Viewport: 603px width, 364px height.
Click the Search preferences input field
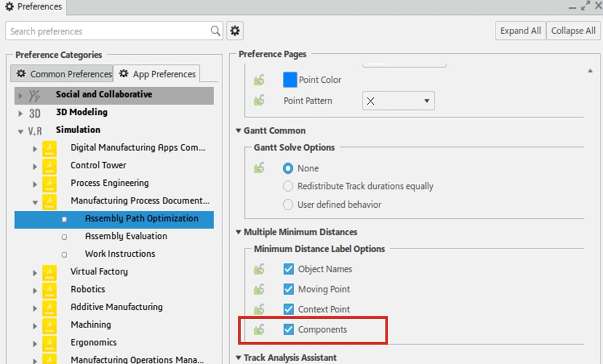coord(107,31)
